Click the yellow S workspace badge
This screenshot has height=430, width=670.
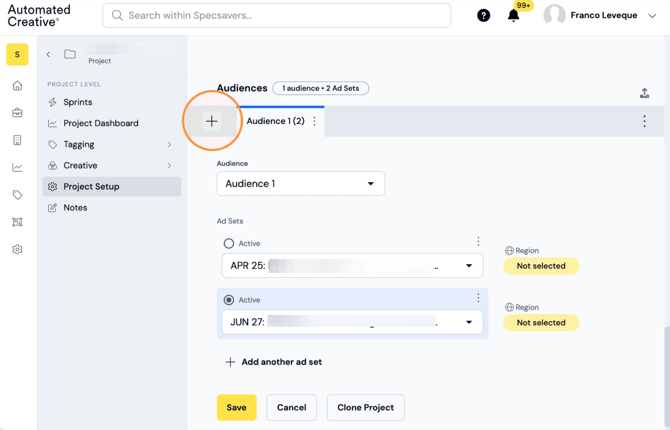17,54
